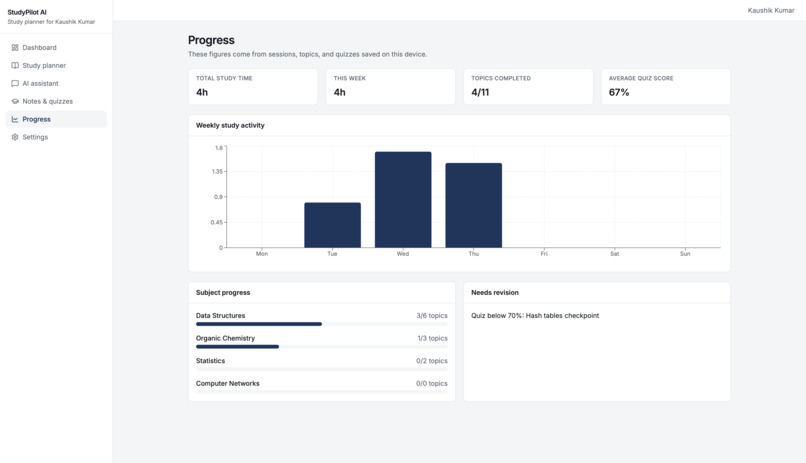Click the Progress line chart icon
Image resolution: width=806 pixels, height=463 pixels.
15,119
